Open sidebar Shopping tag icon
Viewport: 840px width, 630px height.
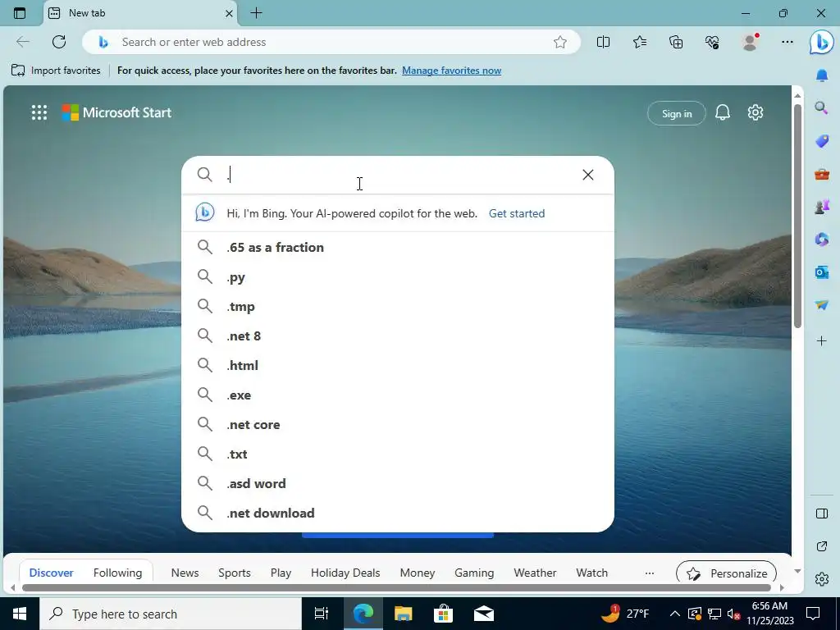(822, 141)
